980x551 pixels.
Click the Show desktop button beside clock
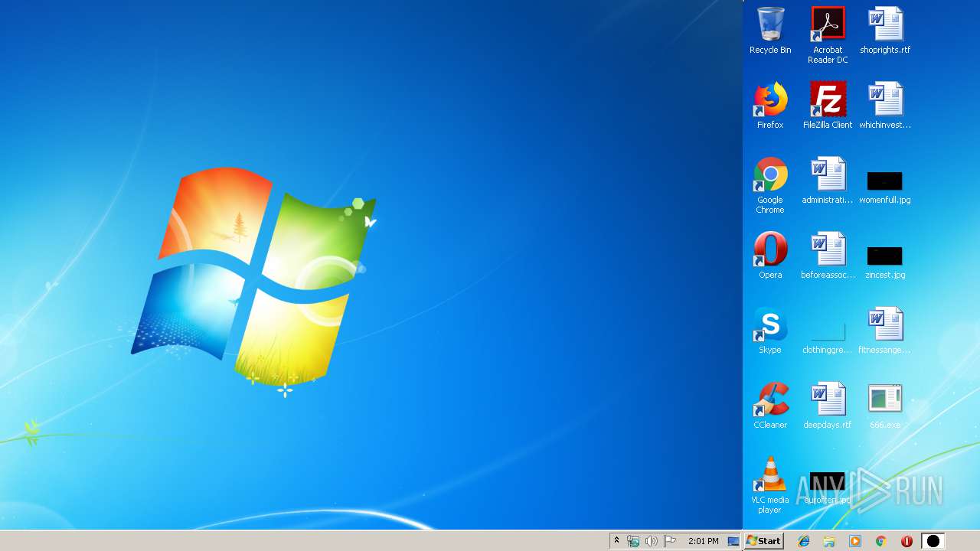point(733,541)
